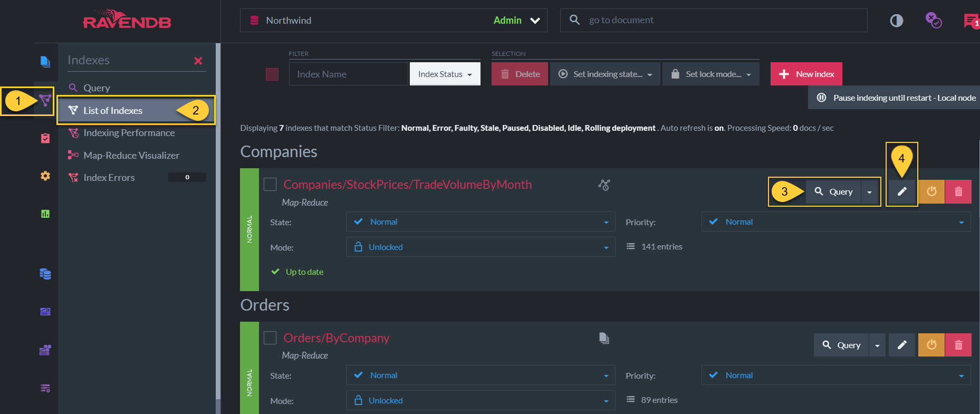Open Indexing Performance menu item
The width and height of the screenshot is (980, 414).
tap(129, 133)
